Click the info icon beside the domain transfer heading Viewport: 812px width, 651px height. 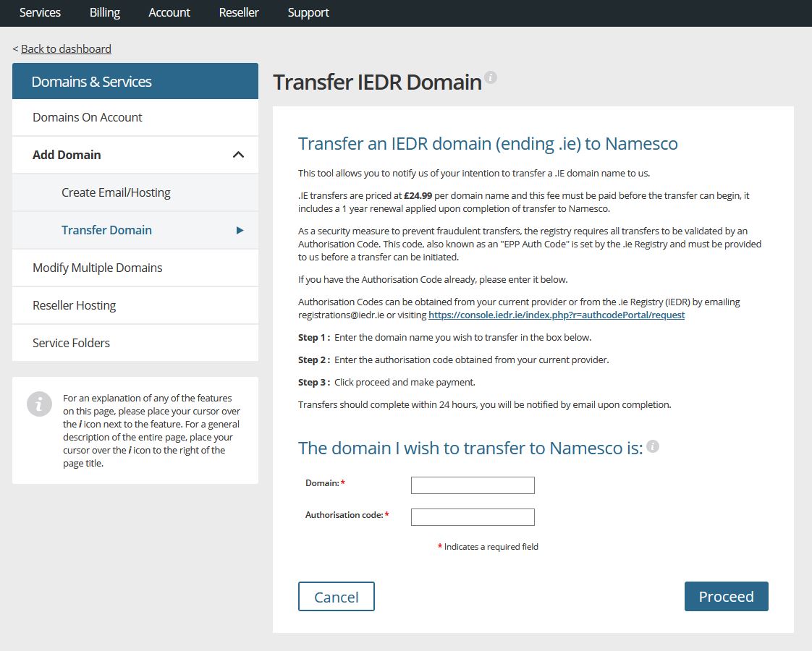click(x=653, y=446)
